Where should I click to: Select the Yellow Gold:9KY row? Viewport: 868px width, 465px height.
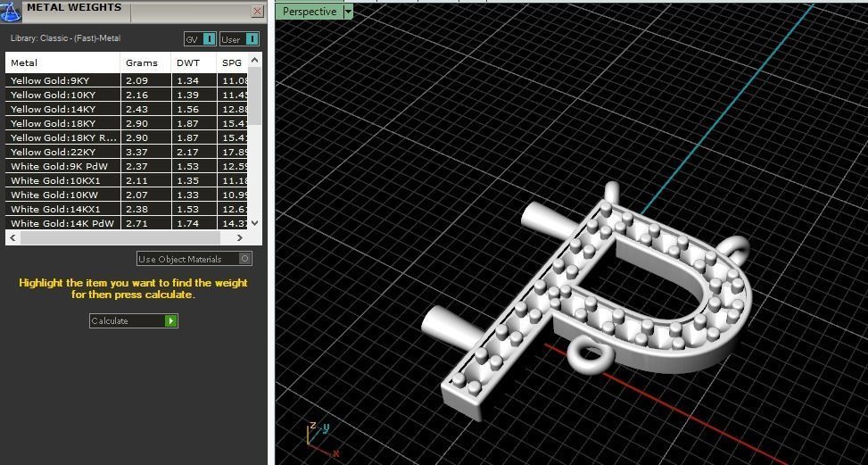(x=126, y=80)
